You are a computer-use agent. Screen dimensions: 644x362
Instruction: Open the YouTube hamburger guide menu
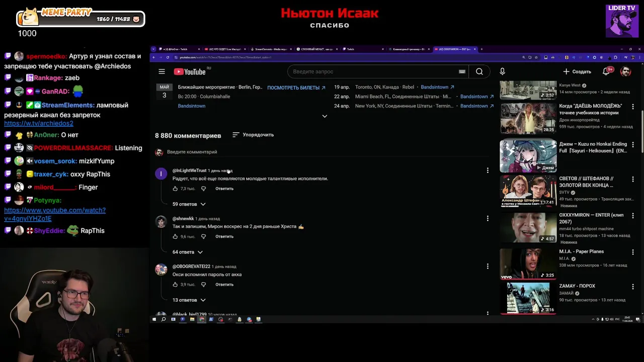click(x=162, y=71)
